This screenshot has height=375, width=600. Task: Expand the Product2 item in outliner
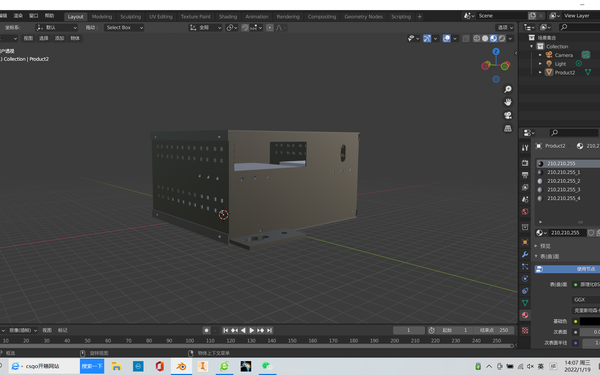pyautogui.click(x=540, y=72)
